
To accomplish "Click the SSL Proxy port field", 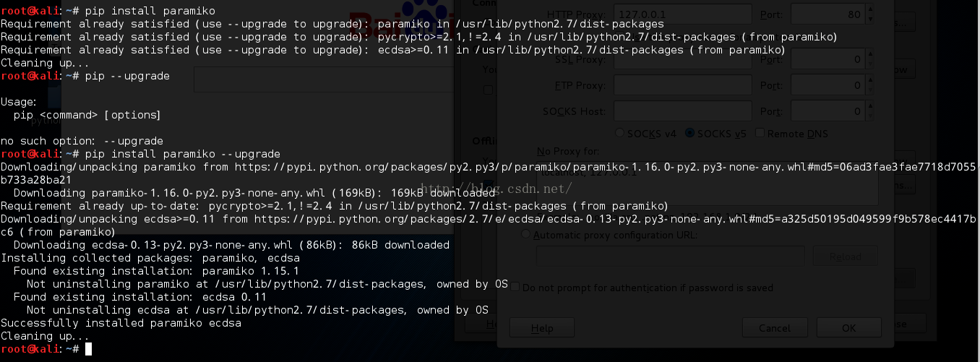I will coord(828,60).
